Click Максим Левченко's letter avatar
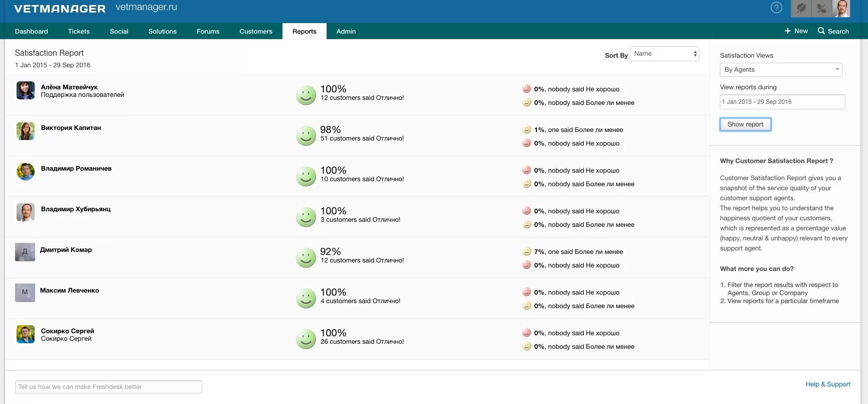Viewport: 868px width, 404px height. point(25,293)
